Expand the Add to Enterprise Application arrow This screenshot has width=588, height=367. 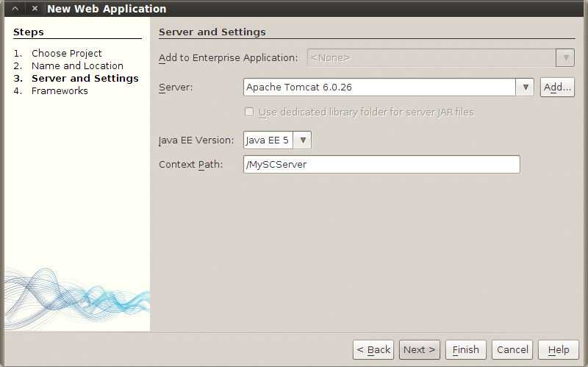(x=564, y=57)
